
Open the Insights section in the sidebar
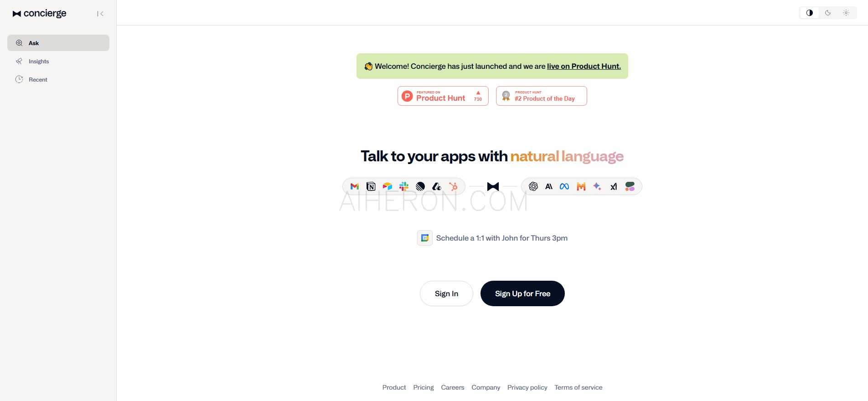pyautogui.click(x=58, y=61)
